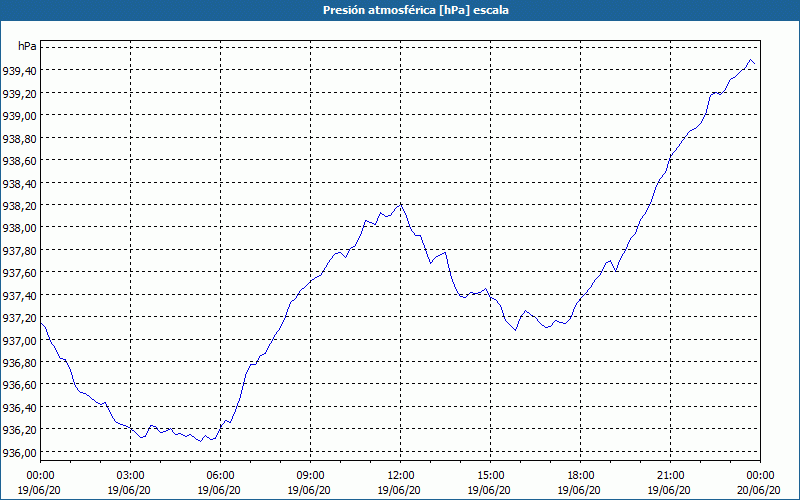Click the 12:00 time label on x-axis
Viewport: 800px width, 500px height.
pos(401,476)
